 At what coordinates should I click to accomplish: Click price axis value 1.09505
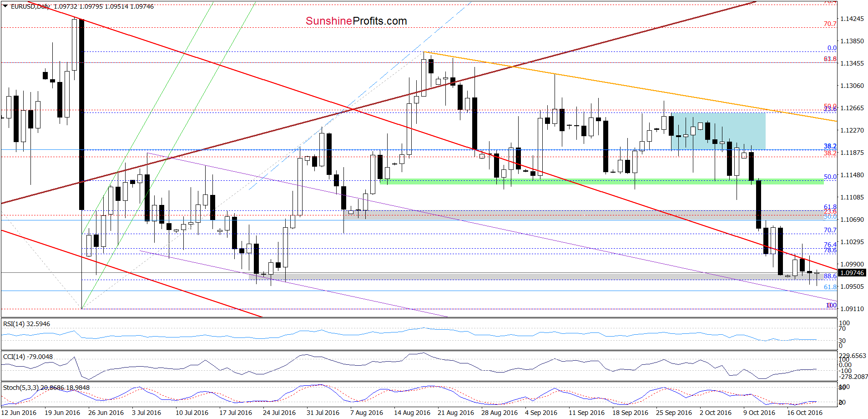coord(852,286)
